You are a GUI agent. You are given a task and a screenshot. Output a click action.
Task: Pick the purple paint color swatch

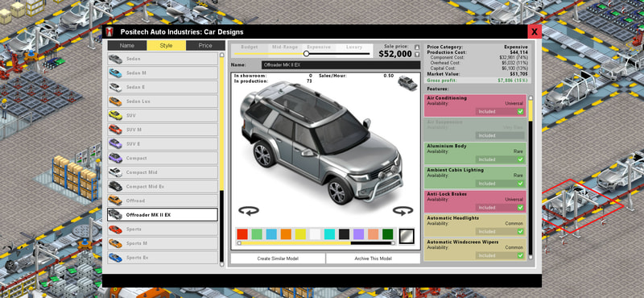[358, 234]
